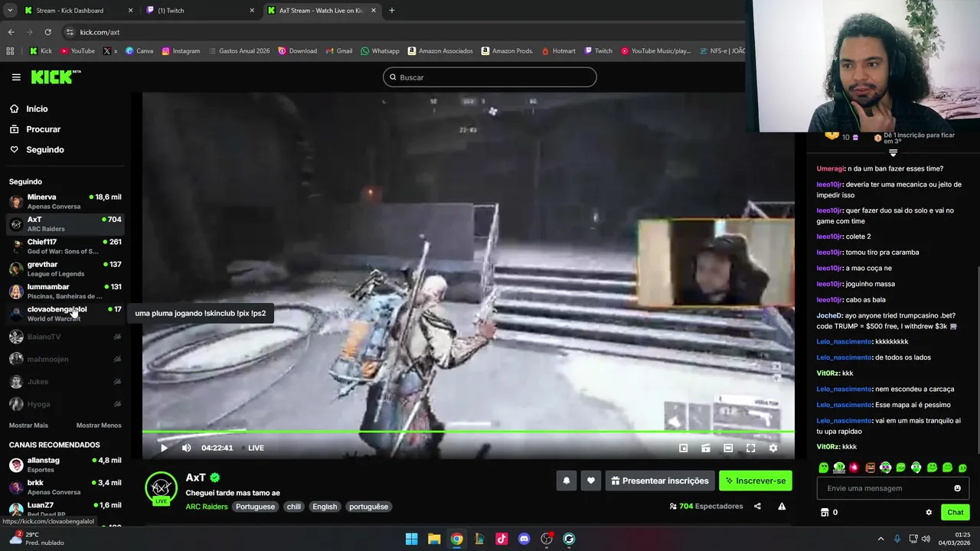The image size is (980, 551).
Task: Toggle theater mode in player
Action: pos(728,448)
